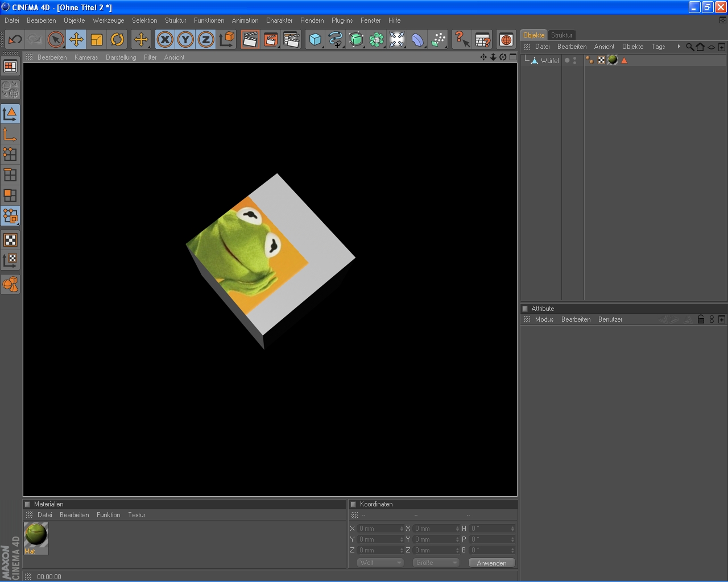The image size is (728, 582).
Task: Open the scene objects light icon
Action: pyautogui.click(x=397, y=40)
